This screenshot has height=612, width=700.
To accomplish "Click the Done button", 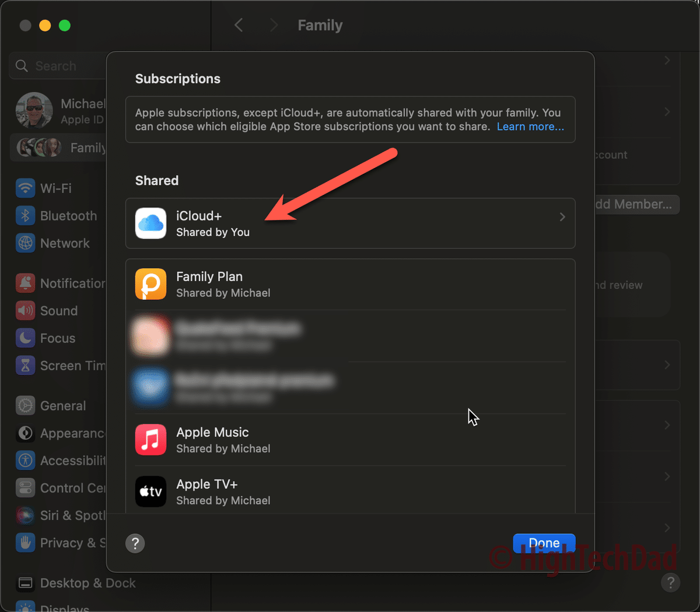I will tap(544, 543).
